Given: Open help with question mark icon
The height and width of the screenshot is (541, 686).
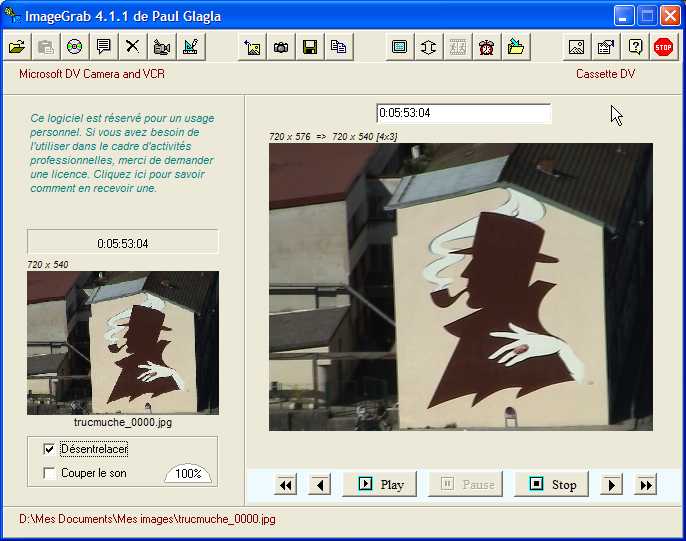Looking at the screenshot, I should coord(634,46).
